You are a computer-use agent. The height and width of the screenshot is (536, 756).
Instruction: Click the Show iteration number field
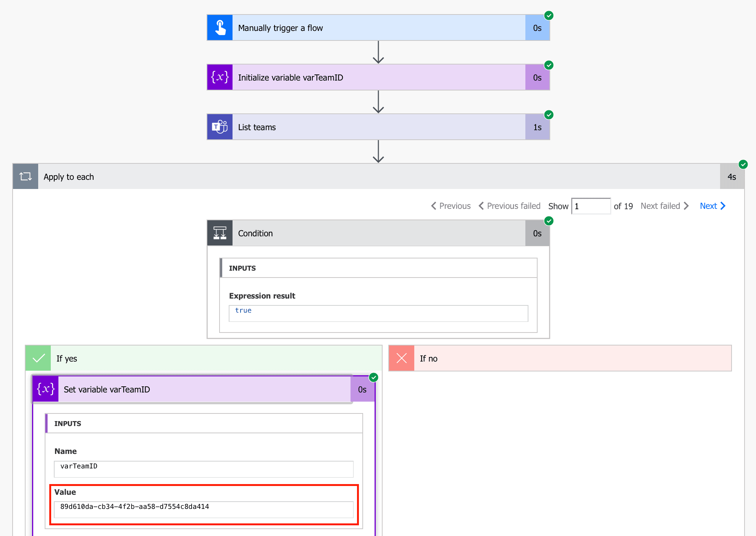pos(591,206)
